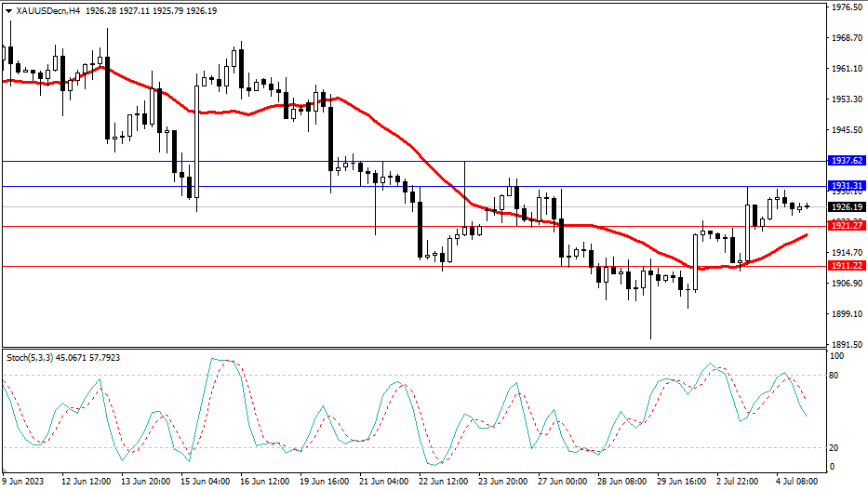Click the Stoch(5,3,3) indicator label
868x490 pixels.
pyautogui.click(x=33, y=357)
